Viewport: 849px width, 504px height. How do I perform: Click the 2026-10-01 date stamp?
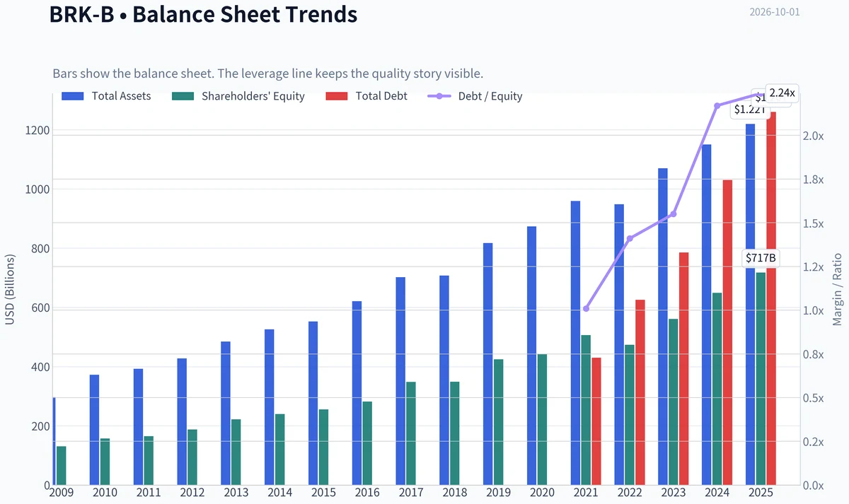pos(774,12)
